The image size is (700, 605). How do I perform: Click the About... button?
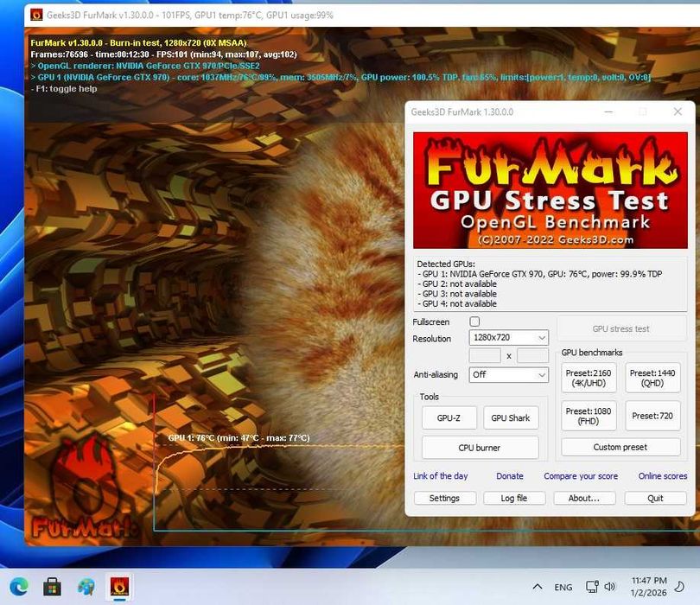coord(584,498)
